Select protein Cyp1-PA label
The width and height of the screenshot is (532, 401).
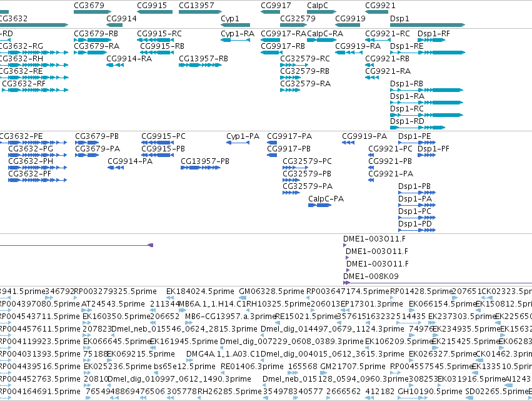243,136
